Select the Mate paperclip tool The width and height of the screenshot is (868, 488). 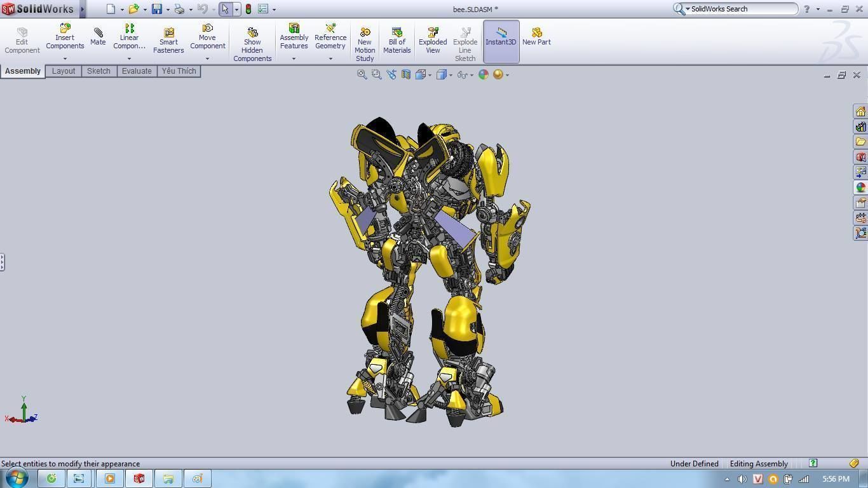[x=98, y=36]
